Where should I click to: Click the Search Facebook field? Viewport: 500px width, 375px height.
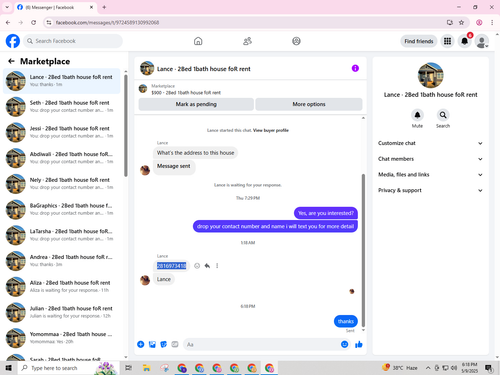coord(73,41)
